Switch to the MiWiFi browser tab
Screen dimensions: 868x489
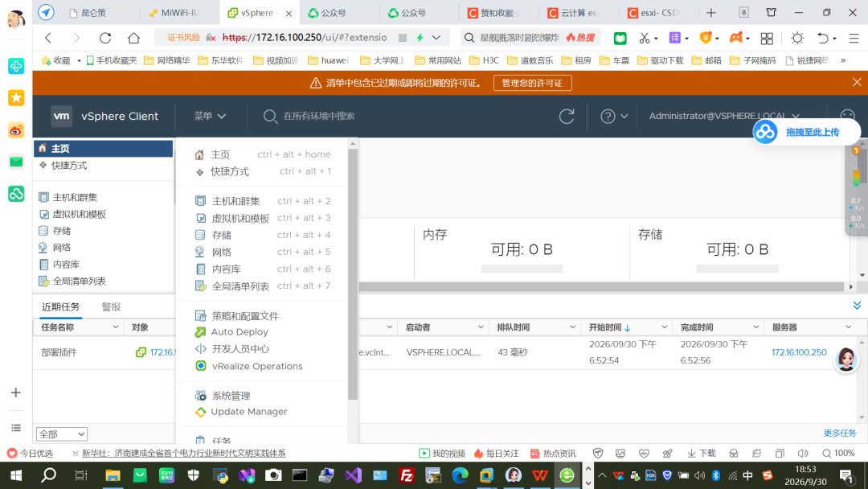(179, 13)
